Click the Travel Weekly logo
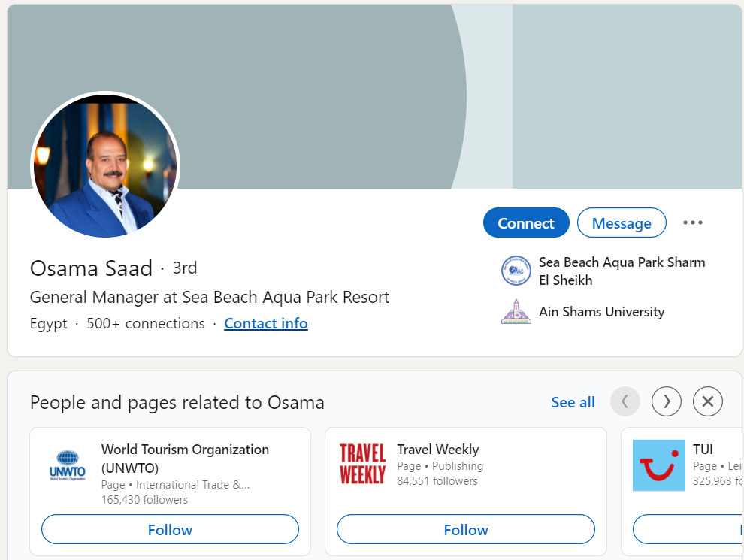Screen dimensions: 744x560 [x=362, y=464]
